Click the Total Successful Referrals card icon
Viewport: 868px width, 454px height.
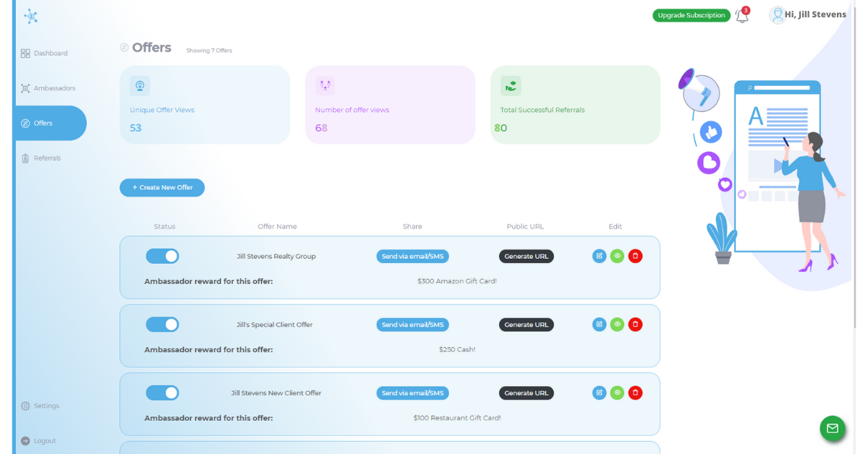[511, 86]
